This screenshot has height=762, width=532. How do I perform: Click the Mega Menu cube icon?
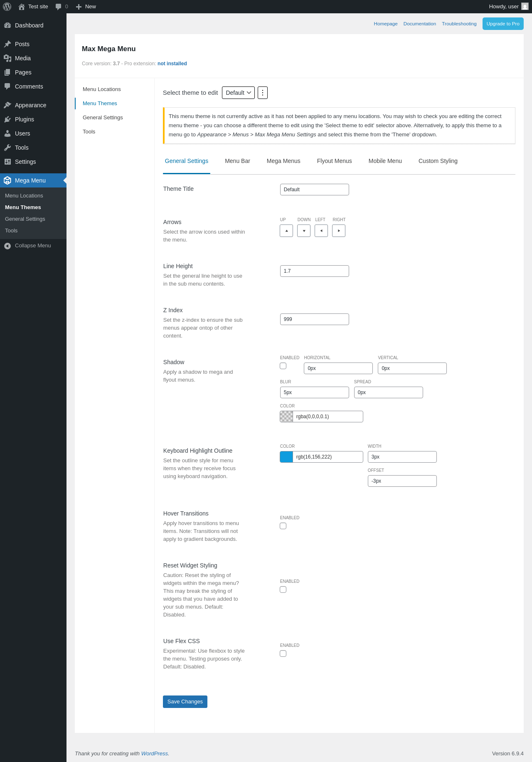coord(7,180)
